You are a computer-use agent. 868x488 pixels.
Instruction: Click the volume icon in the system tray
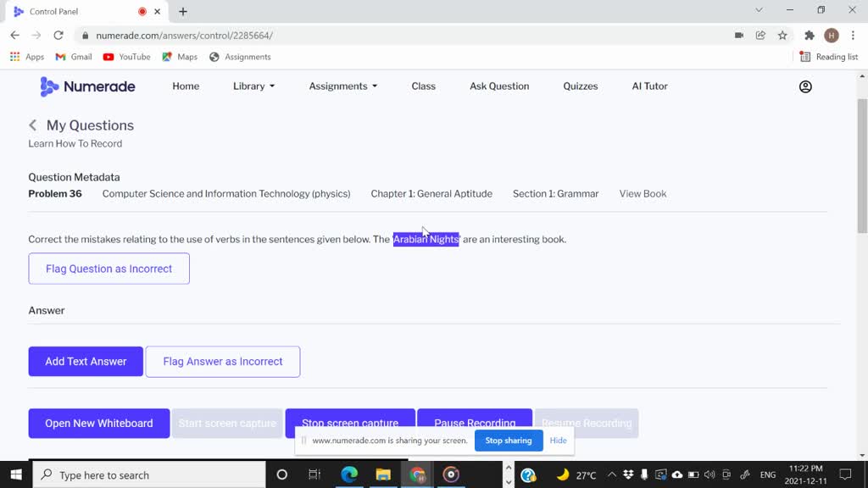(709, 474)
